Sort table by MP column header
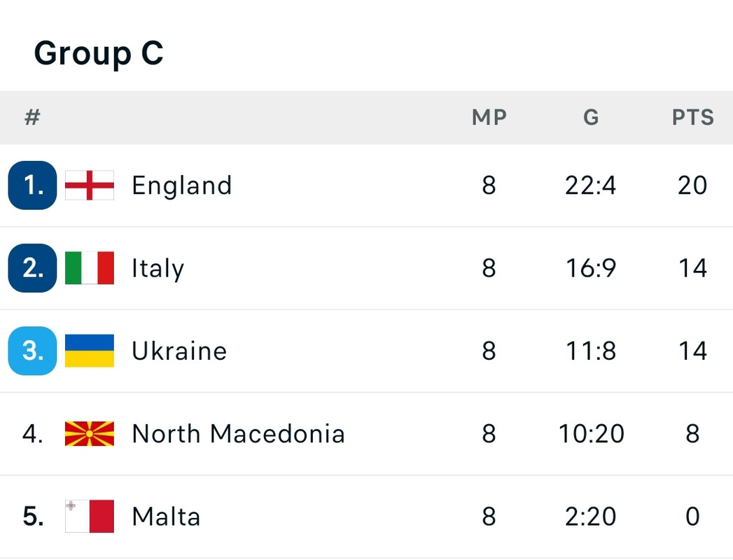This screenshot has height=560, width=733. (489, 118)
